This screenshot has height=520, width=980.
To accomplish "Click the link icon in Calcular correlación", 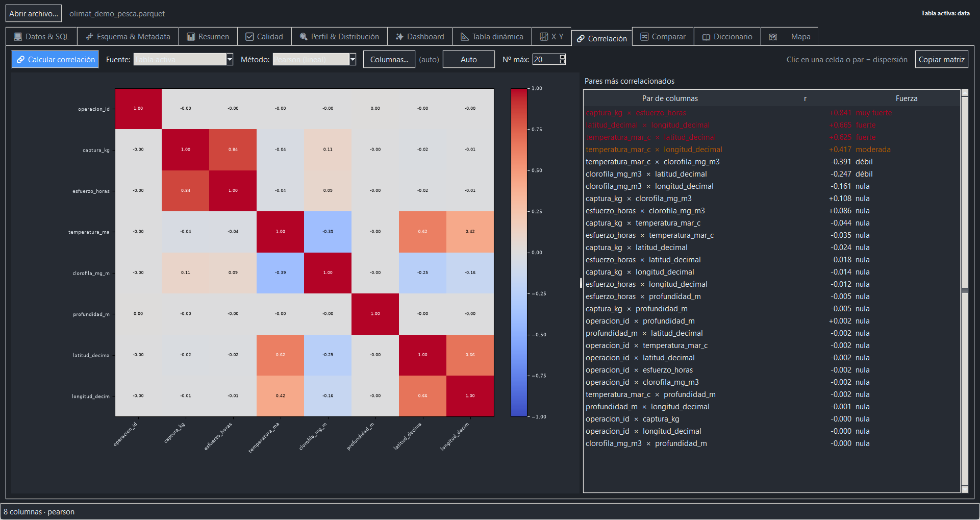I will (20, 60).
